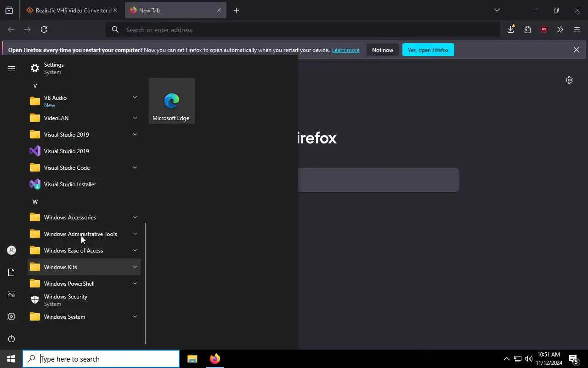The height and width of the screenshot is (368, 588).
Task: Click the volume speaker tray icon
Action: [x=528, y=359]
